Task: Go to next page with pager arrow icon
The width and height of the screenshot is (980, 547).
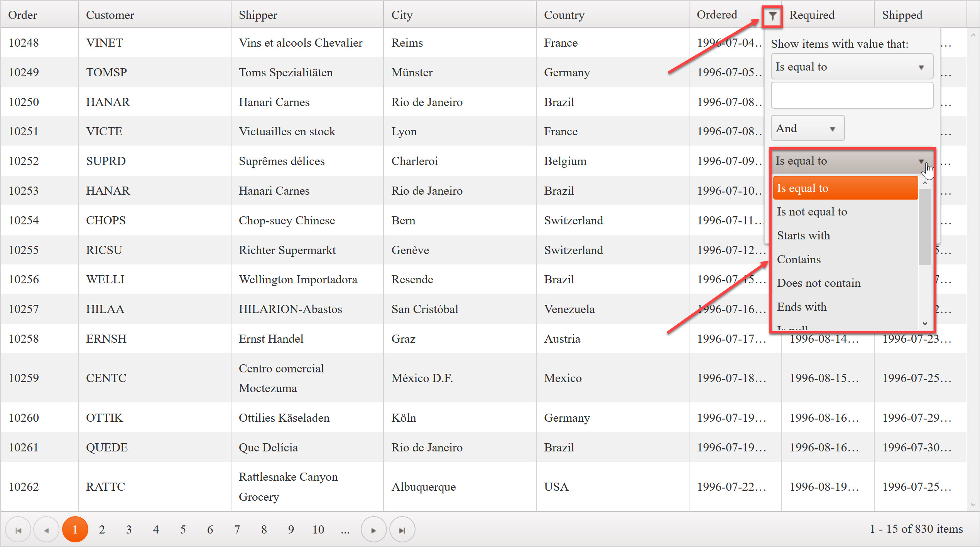Action: click(x=373, y=529)
